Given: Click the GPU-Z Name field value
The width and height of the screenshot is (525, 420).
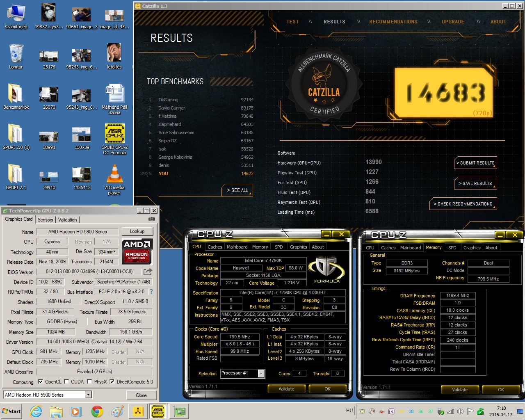Looking at the screenshot, I should pos(78,232).
